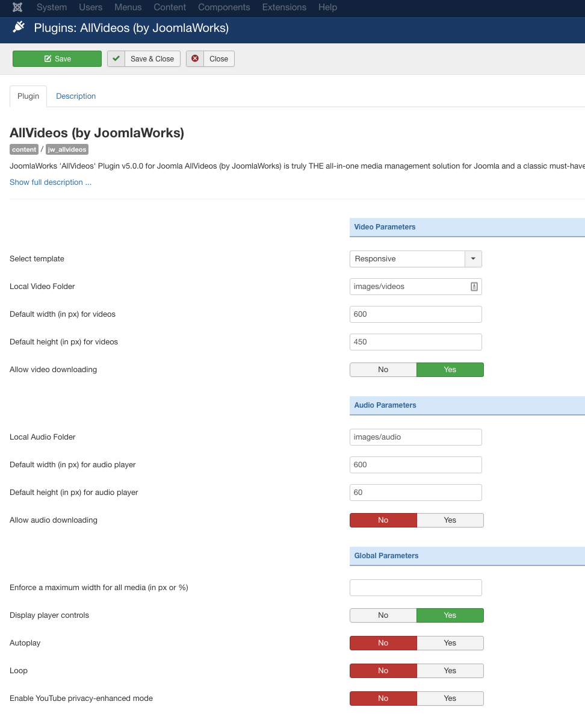The image size is (585, 728).
Task: Click the 'AllVideos (by JoomlaWorks)' heading
Action: pyautogui.click(x=97, y=133)
